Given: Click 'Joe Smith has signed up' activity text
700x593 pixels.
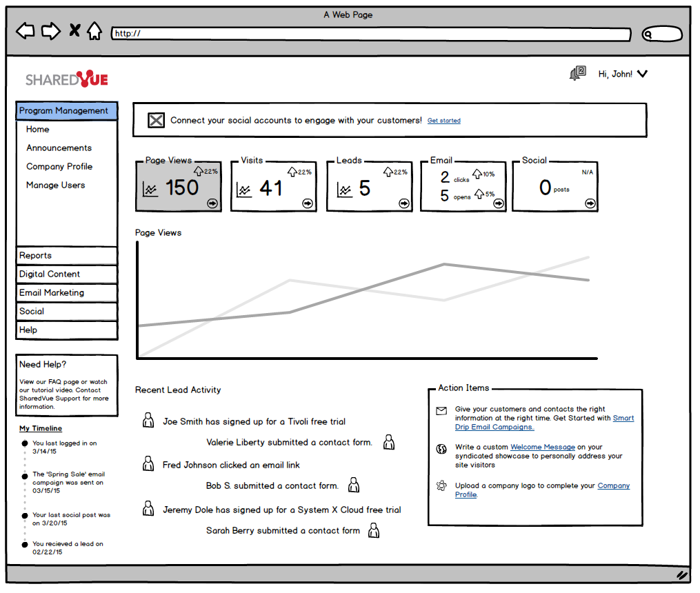Looking at the screenshot, I should pyautogui.click(x=254, y=422).
